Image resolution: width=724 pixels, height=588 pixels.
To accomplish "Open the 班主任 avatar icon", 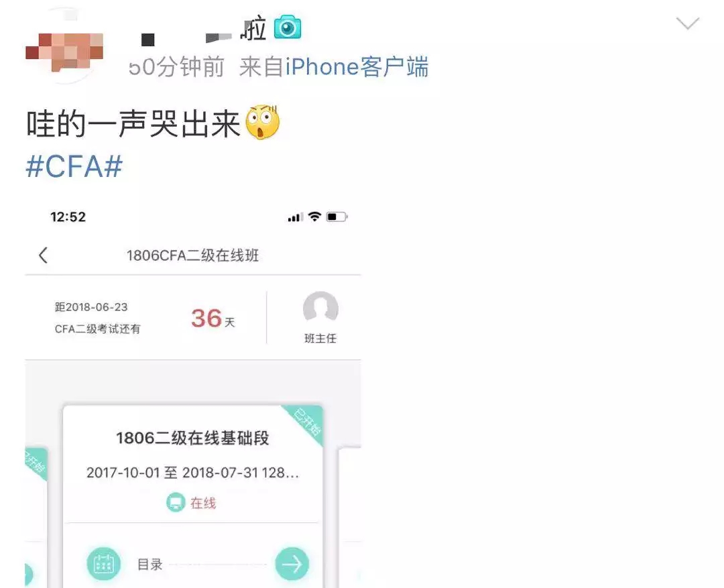I will (x=320, y=308).
